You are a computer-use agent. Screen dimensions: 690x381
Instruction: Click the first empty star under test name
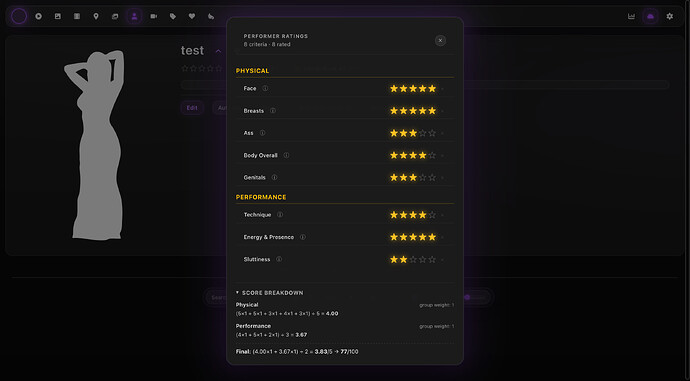[x=185, y=68]
